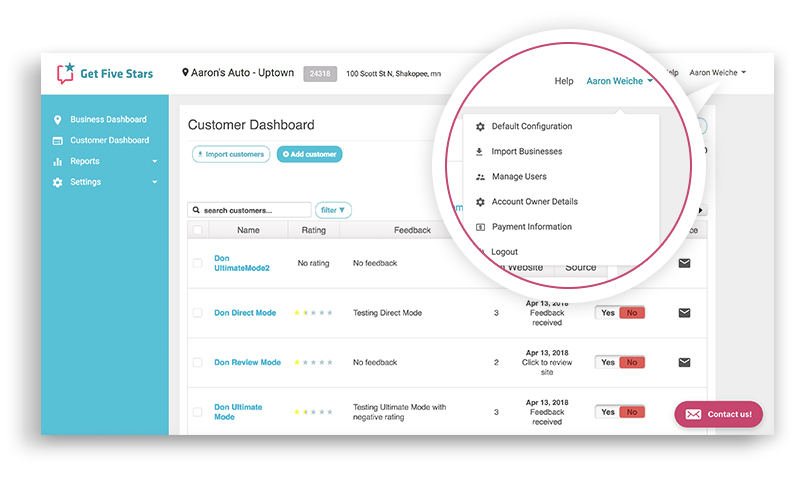This screenshot has height=497, width=800.
Task: Click the Get Five Stars logo
Action: pyautogui.click(x=105, y=73)
